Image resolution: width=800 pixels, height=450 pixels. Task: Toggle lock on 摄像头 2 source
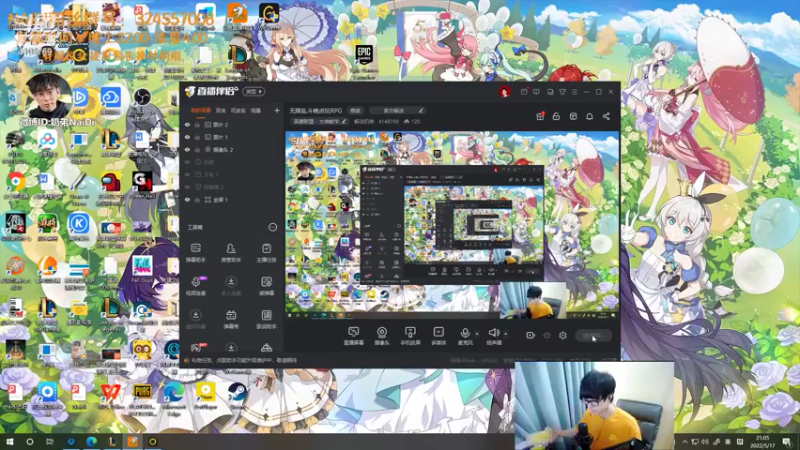pyautogui.click(x=197, y=149)
